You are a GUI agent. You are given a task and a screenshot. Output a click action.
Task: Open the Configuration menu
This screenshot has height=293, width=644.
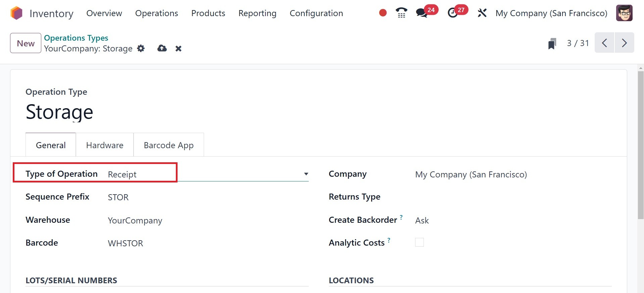coord(316,13)
